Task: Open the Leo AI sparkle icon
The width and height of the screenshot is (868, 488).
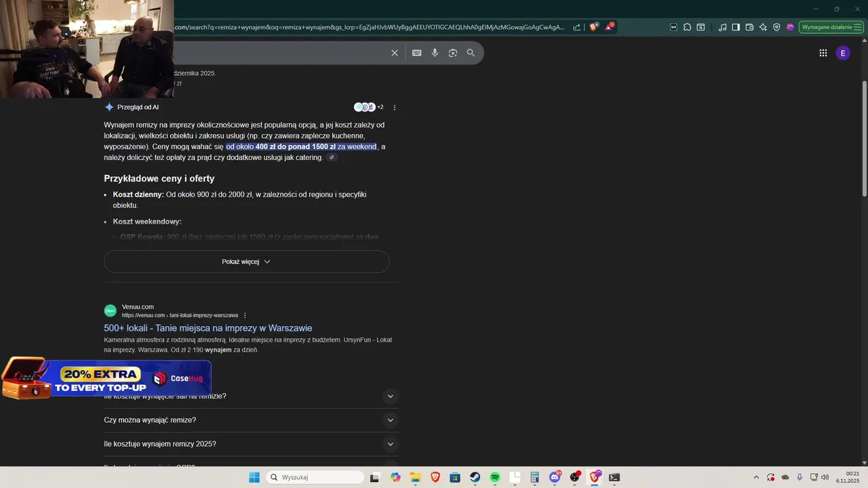Action: tap(763, 27)
